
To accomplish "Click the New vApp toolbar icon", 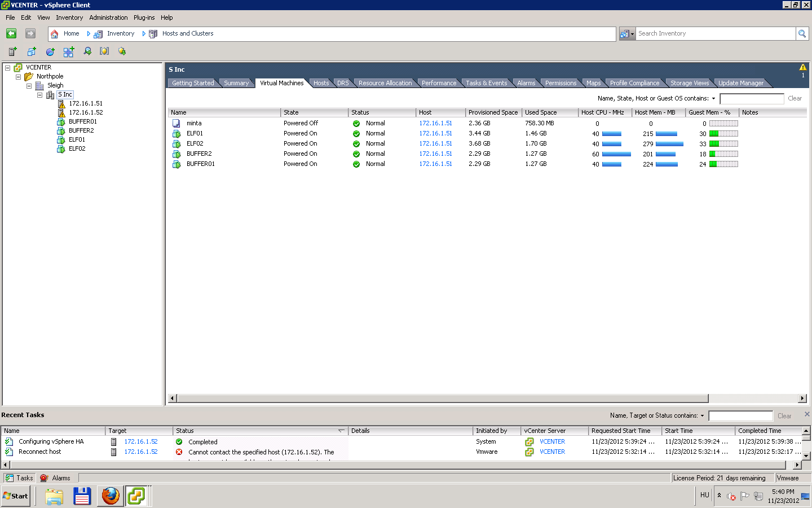I will (69, 52).
